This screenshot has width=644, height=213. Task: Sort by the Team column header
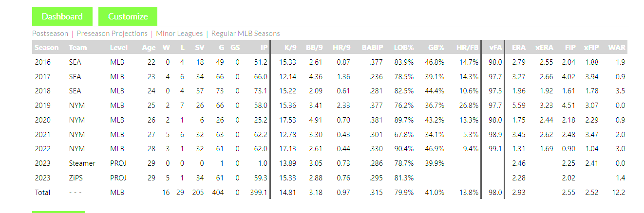pyautogui.click(x=78, y=48)
